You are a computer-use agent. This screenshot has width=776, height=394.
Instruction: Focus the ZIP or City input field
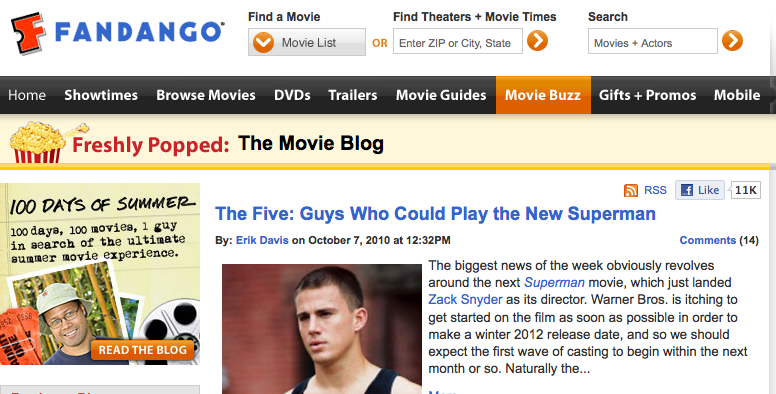(458, 41)
